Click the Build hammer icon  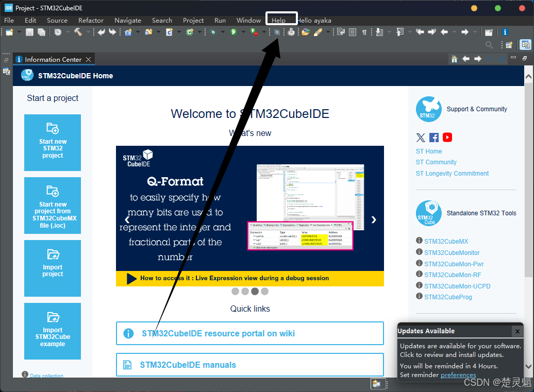click(x=78, y=32)
